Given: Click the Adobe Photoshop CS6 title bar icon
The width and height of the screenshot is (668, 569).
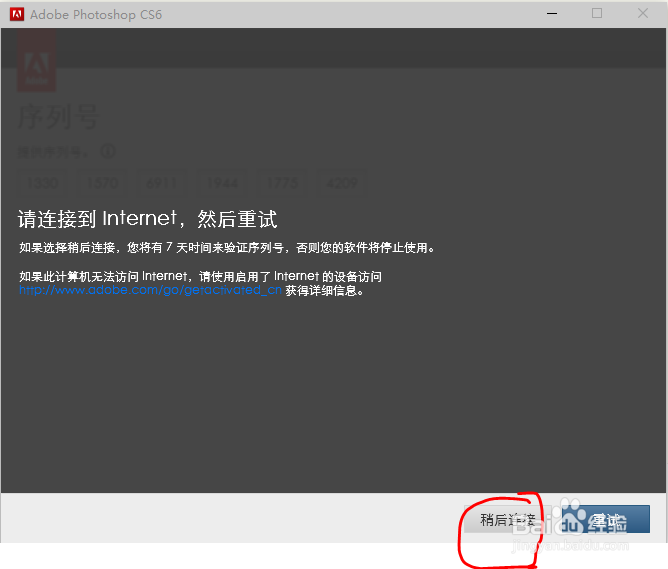Looking at the screenshot, I should point(17,14).
